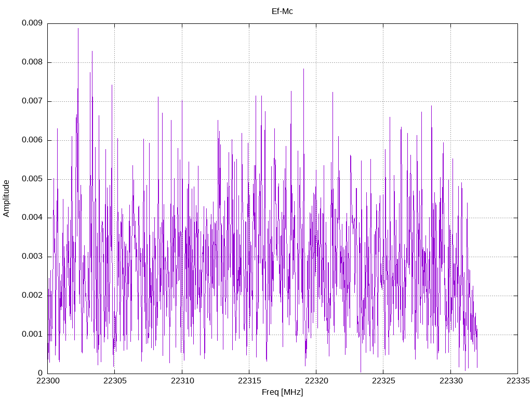This screenshot has width=532, height=399.
Task: Click the x-axis tick label 22335
Action: coord(518,381)
